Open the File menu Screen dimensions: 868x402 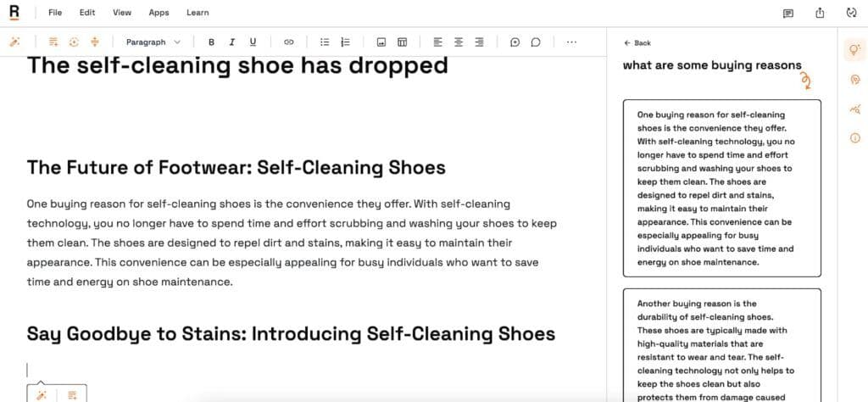tap(55, 12)
